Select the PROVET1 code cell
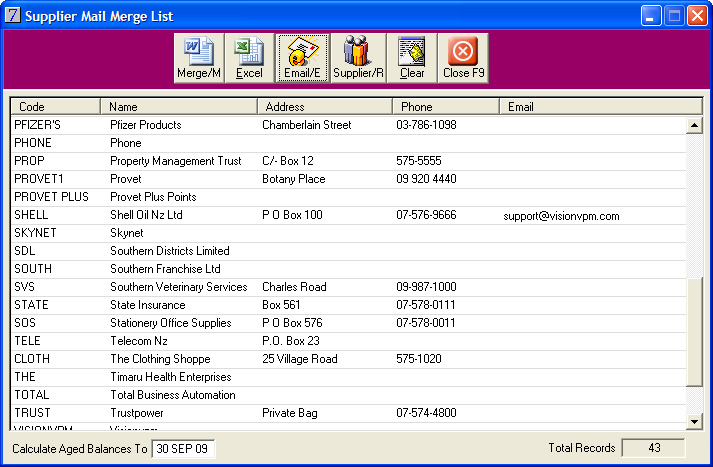This screenshot has width=713, height=467. [x=39, y=179]
